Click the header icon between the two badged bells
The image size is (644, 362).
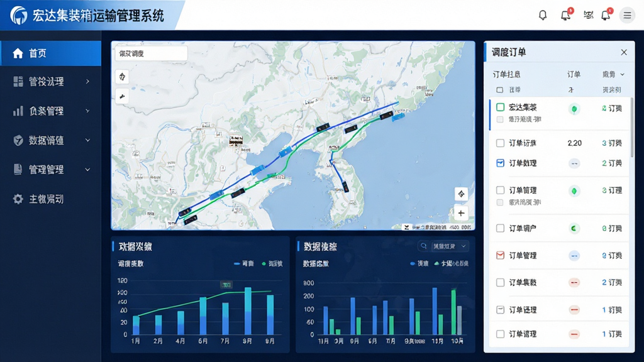coord(588,15)
